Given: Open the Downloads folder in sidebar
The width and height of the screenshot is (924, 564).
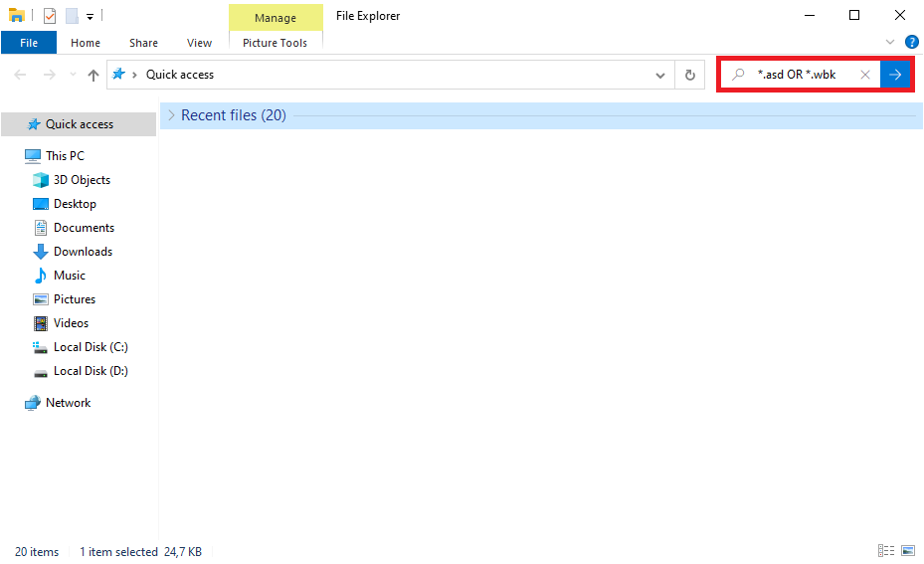Looking at the screenshot, I should (83, 251).
